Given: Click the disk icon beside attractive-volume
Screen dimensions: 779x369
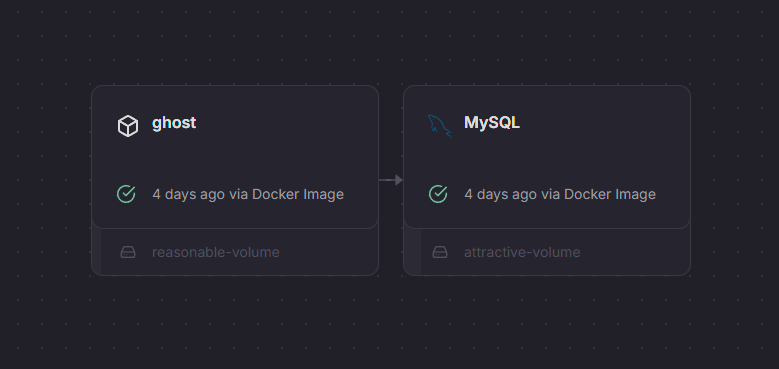Looking at the screenshot, I should click(440, 252).
